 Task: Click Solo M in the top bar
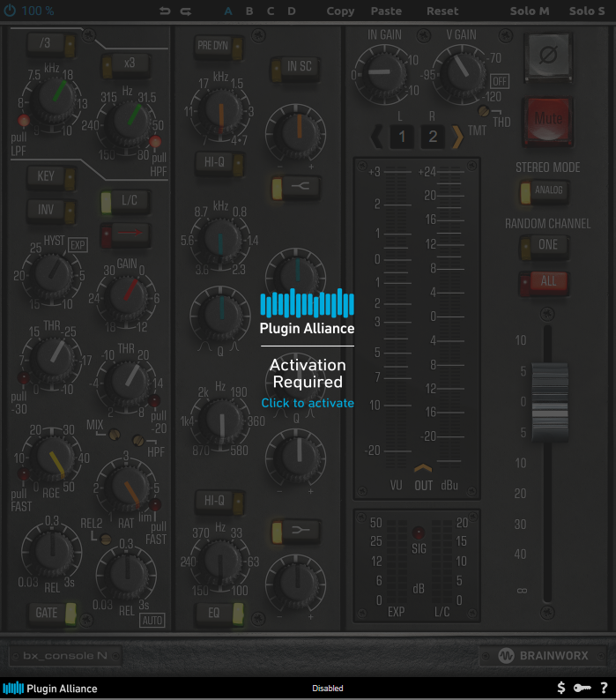[530, 11]
